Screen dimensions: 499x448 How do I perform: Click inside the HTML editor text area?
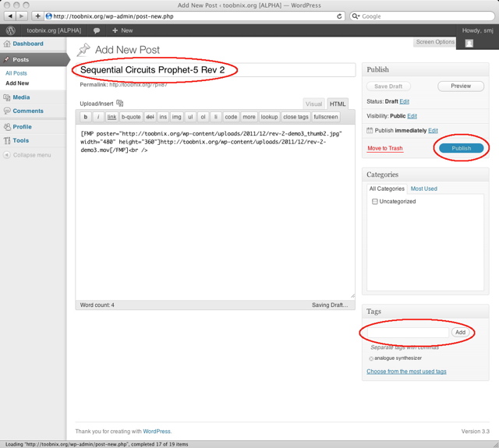[x=215, y=212]
